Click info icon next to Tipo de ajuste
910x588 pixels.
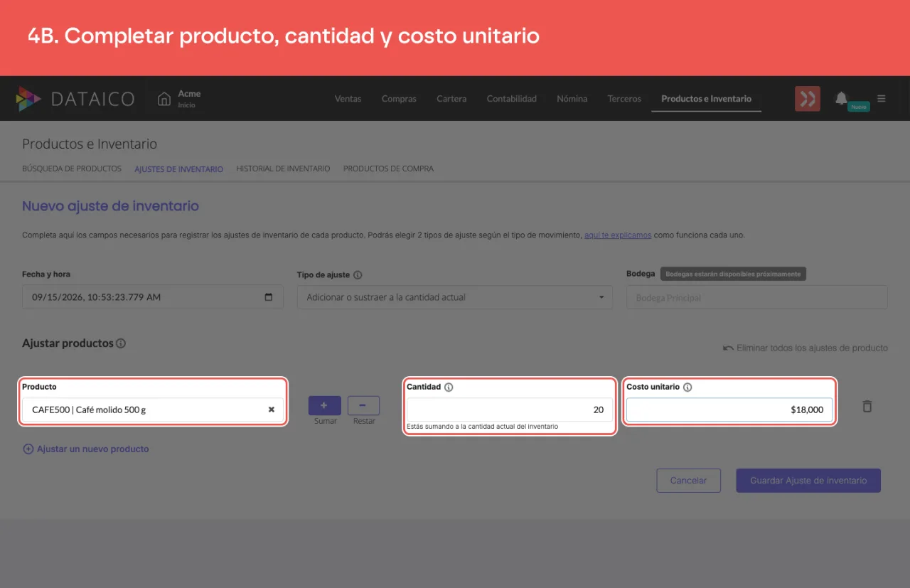[x=358, y=275]
